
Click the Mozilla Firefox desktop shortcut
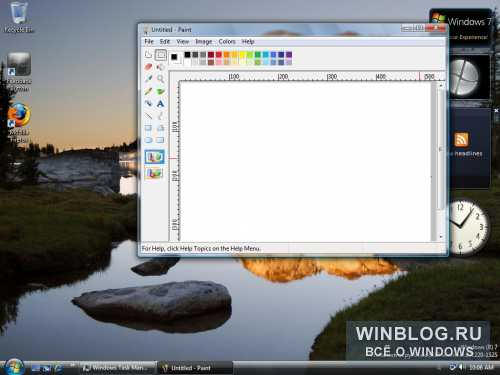[19, 123]
